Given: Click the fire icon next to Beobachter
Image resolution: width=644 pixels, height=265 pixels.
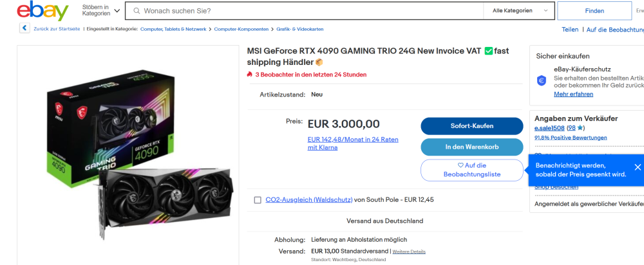Looking at the screenshot, I should pyautogui.click(x=250, y=75).
